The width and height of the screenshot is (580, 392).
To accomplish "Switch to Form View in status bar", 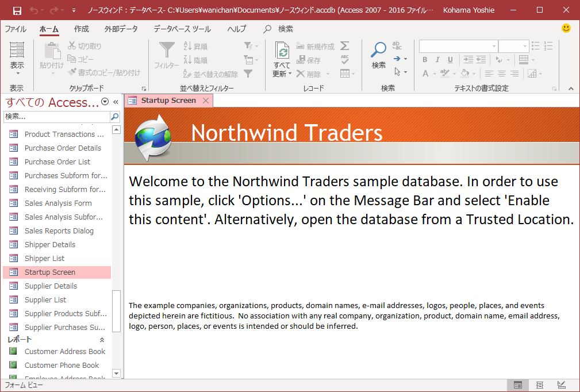I will (x=518, y=385).
